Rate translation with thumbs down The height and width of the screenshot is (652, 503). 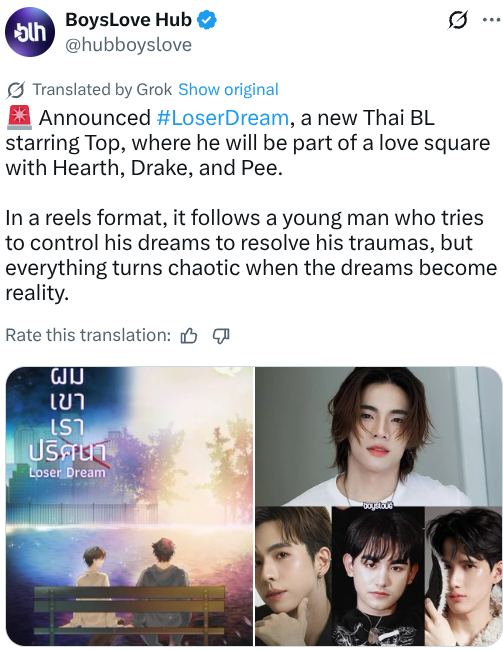[x=221, y=336]
